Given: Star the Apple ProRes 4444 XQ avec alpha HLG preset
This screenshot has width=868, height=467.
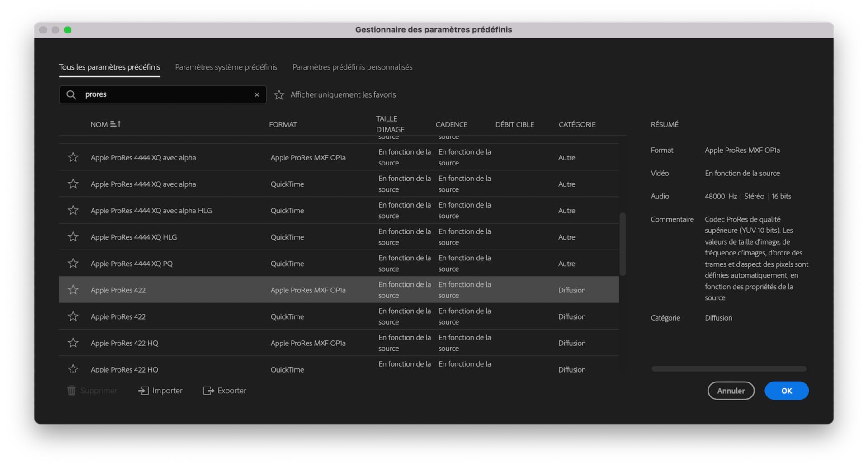Looking at the screenshot, I should click(73, 210).
